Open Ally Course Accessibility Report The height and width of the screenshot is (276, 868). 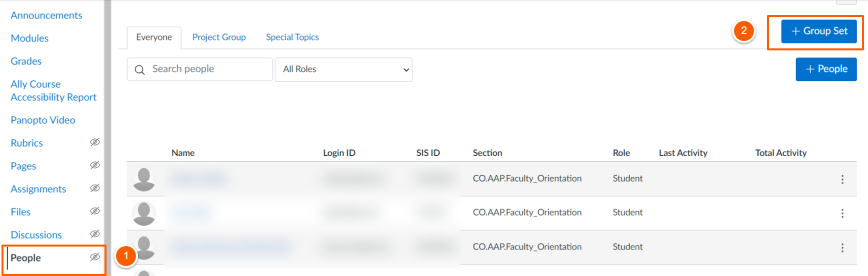coord(53,91)
